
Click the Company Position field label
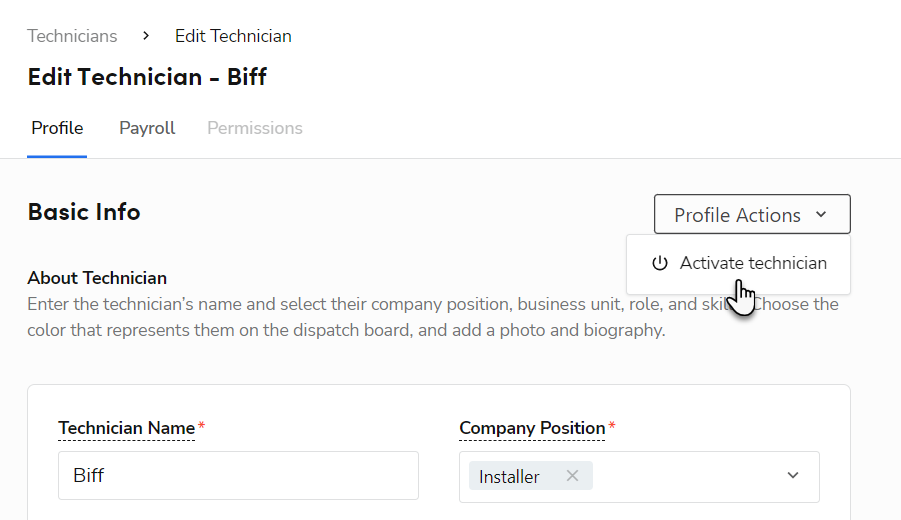532,428
